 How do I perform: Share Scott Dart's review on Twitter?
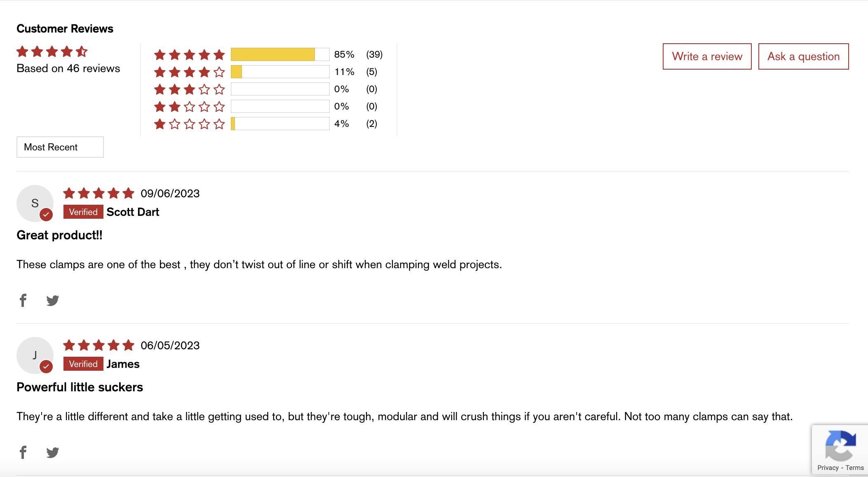click(x=53, y=300)
